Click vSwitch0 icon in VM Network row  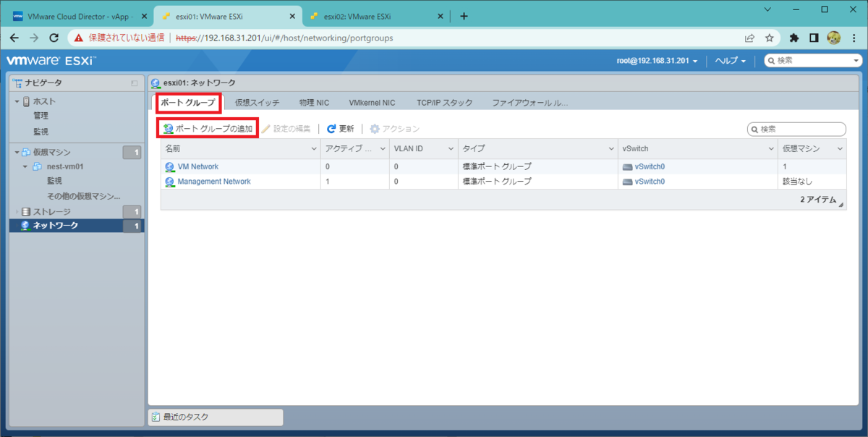pos(626,166)
